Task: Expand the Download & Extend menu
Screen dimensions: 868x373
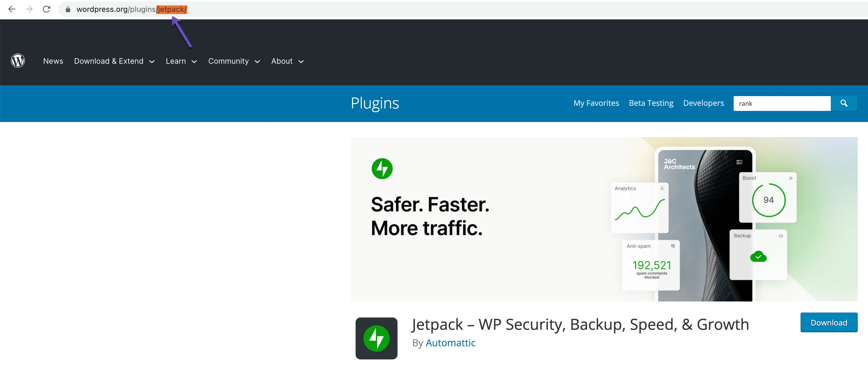Action: pos(114,61)
